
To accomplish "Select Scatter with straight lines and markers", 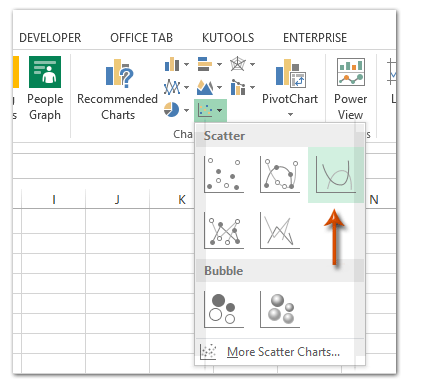I will click(x=224, y=231).
